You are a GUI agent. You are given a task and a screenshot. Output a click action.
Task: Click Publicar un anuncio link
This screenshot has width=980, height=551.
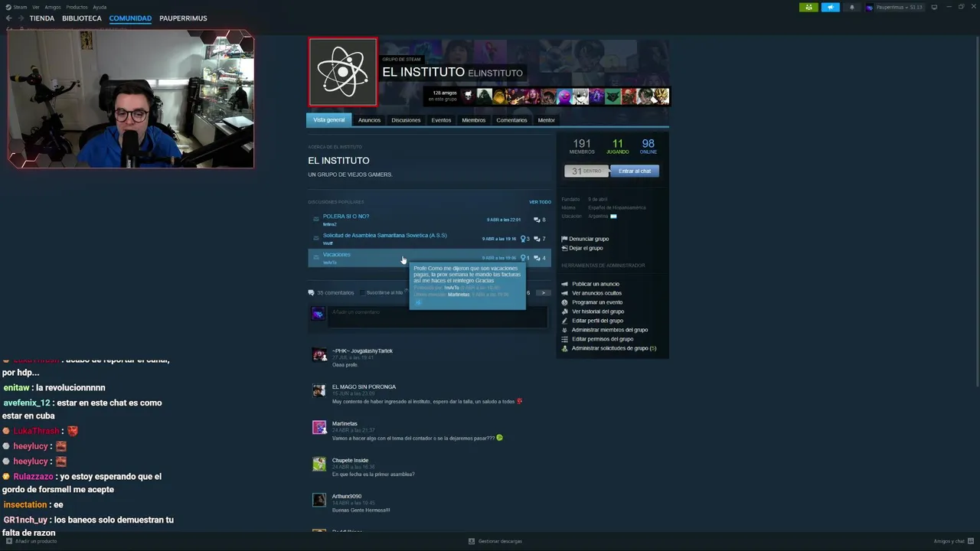coord(596,284)
